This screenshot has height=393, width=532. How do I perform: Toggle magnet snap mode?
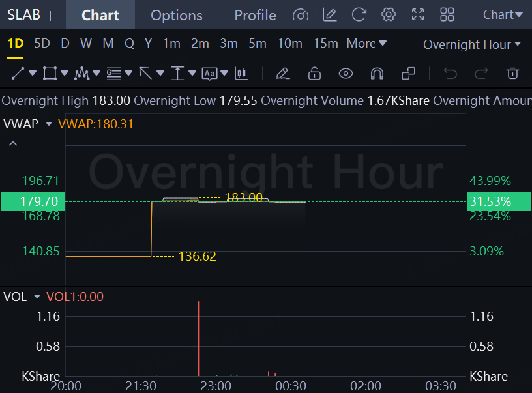377,73
